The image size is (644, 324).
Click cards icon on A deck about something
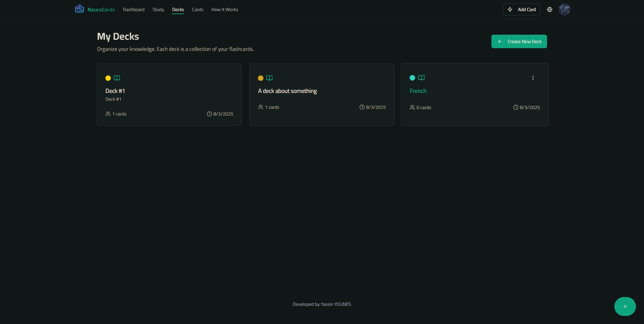261,107
